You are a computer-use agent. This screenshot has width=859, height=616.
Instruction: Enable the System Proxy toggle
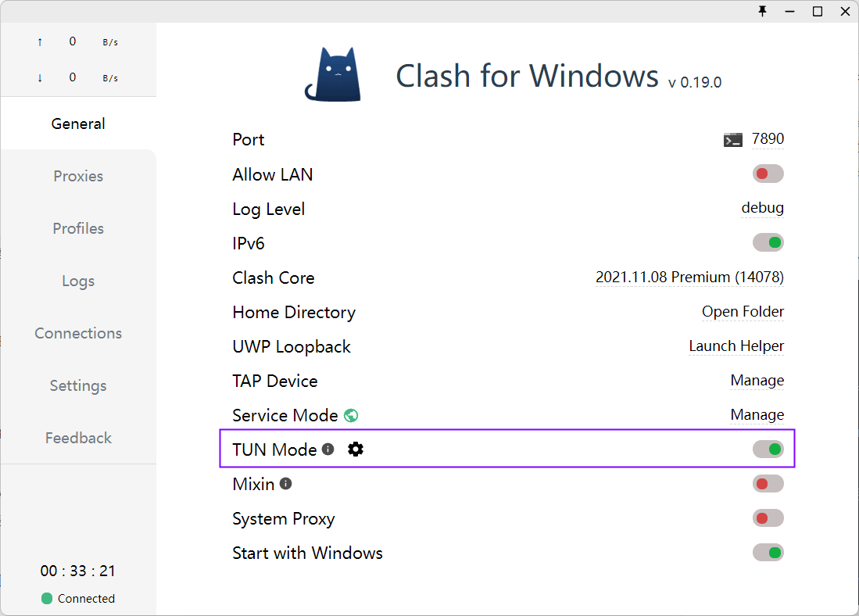pos(768,518)
